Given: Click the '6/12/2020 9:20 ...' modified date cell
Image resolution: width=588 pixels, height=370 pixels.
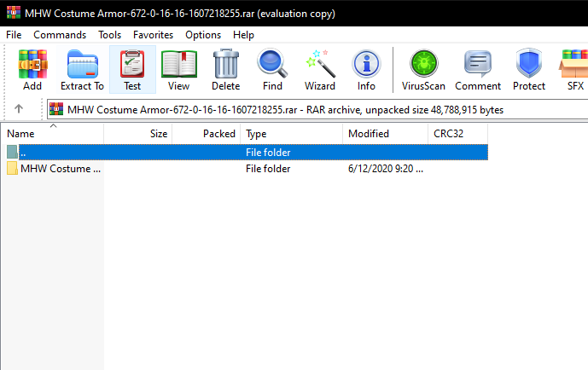Looking at the screenshot, I should click(386, 169).
